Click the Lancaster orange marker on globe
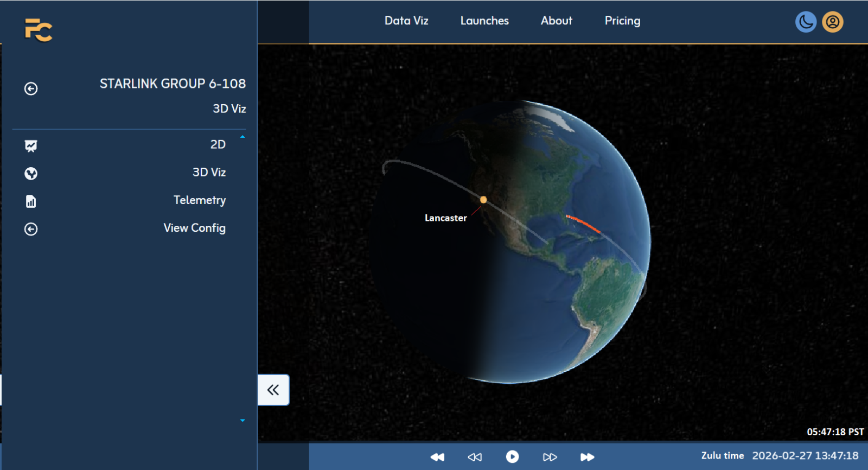This screenshot has height=470, width=868. point(483,200)
